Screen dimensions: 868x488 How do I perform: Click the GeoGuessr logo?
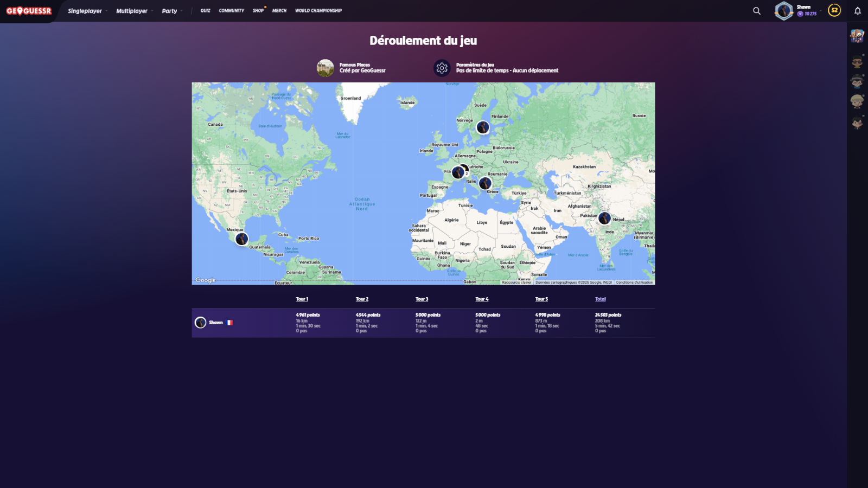(x=29, y=11)
